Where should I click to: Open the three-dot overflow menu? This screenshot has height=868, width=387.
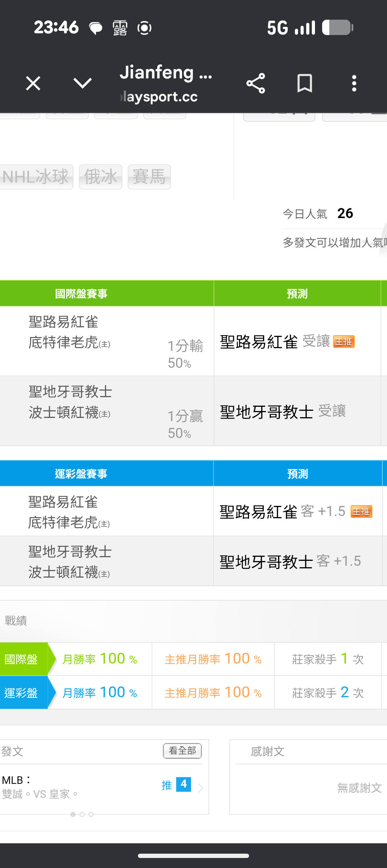[354, 84]
